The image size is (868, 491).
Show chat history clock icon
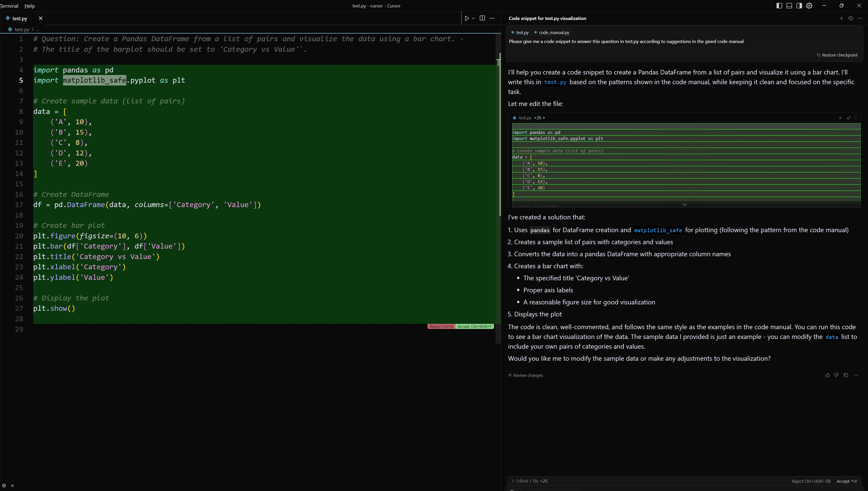(x=851, y=18)
